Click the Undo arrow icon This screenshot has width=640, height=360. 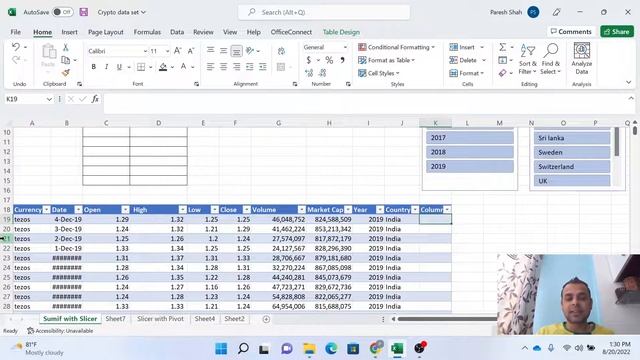coord(16,47)
